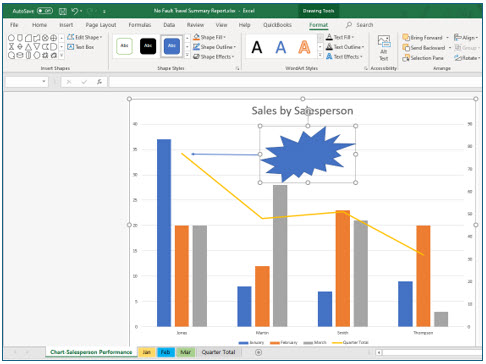This screenshot has height=364, width=486.
Task: Select the upright triangle shape in gallery
Action: pyautogui.click(x=28, y=47)
